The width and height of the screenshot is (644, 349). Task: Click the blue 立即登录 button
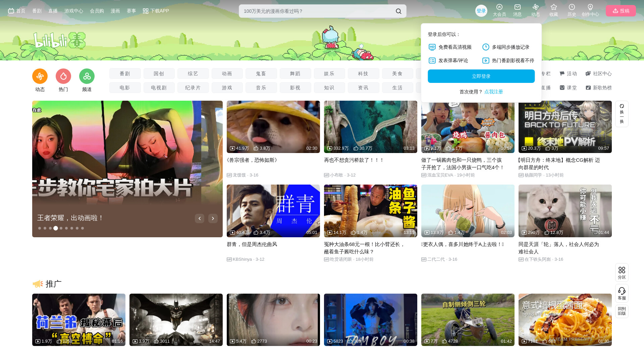(481, 76)
